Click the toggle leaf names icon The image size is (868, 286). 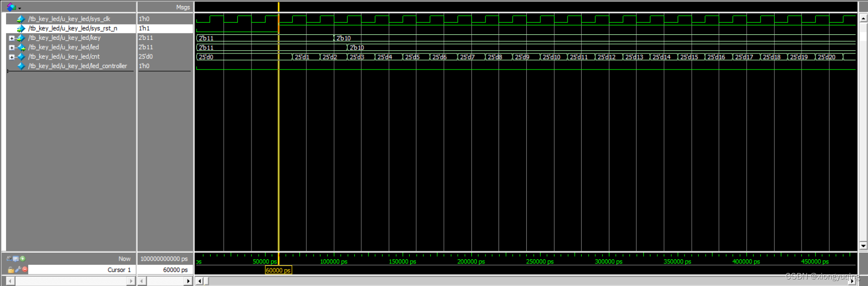coord(9,259)
